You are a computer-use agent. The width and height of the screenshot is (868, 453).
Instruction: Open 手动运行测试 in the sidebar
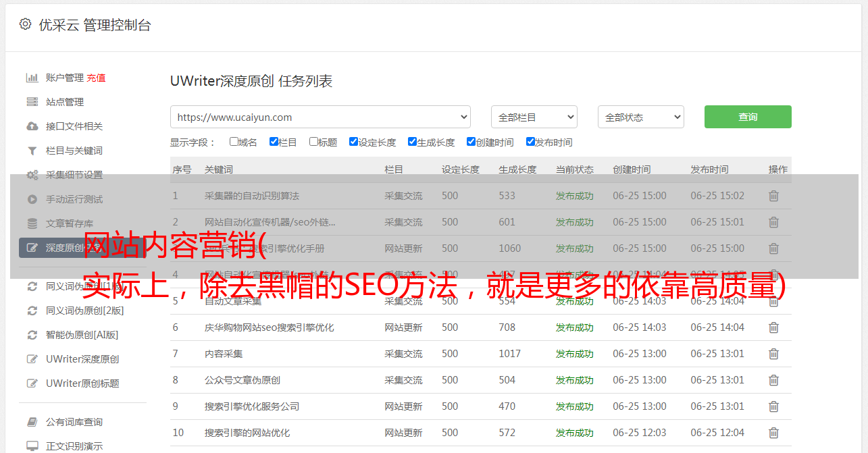point(74,199)
